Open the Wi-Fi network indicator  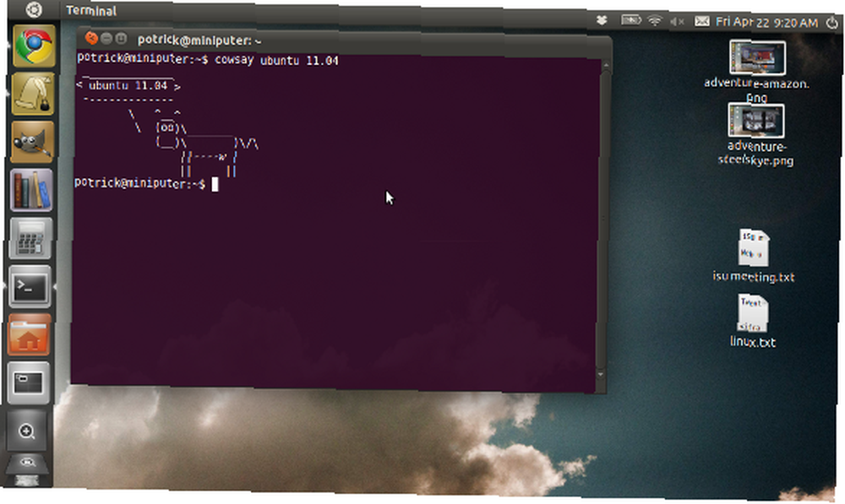pos(655,21)
